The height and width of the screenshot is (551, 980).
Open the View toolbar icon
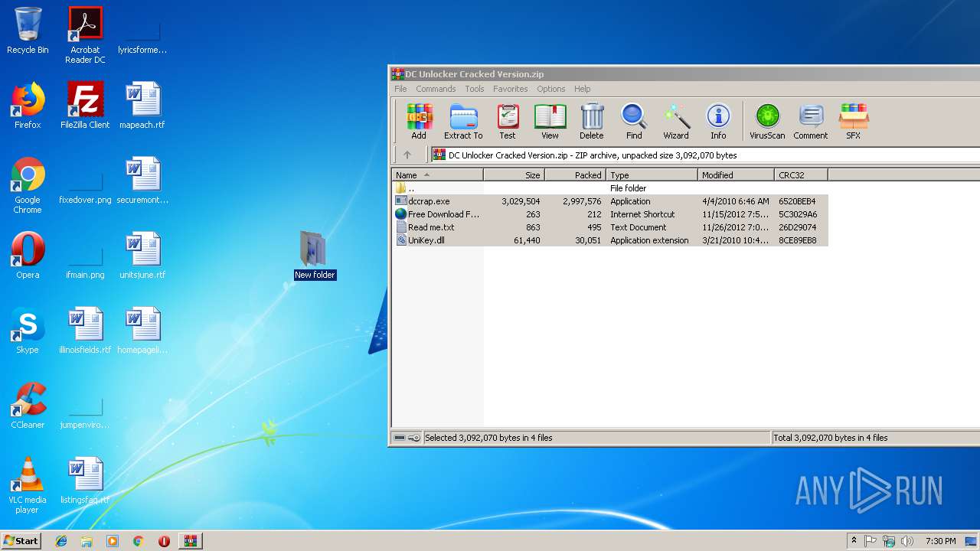pos(550,121)
